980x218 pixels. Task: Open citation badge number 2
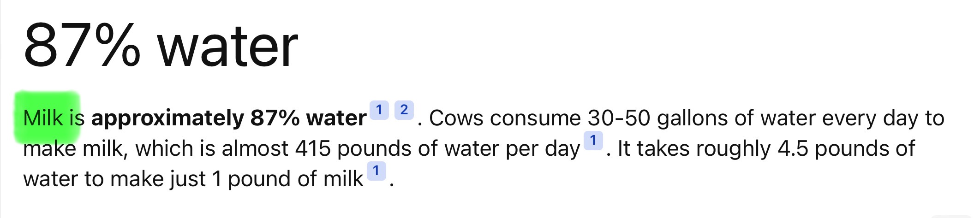tap(404, 110)
